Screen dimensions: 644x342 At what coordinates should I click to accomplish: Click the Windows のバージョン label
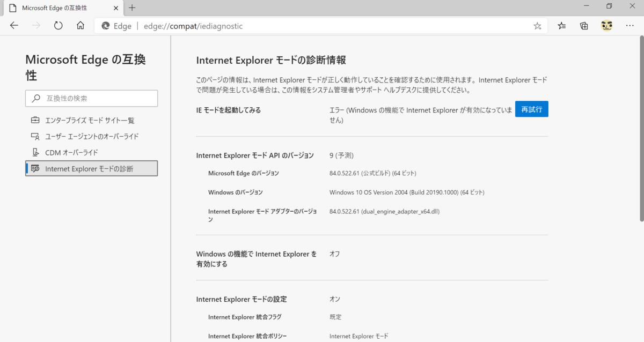[x=236, y=192]
